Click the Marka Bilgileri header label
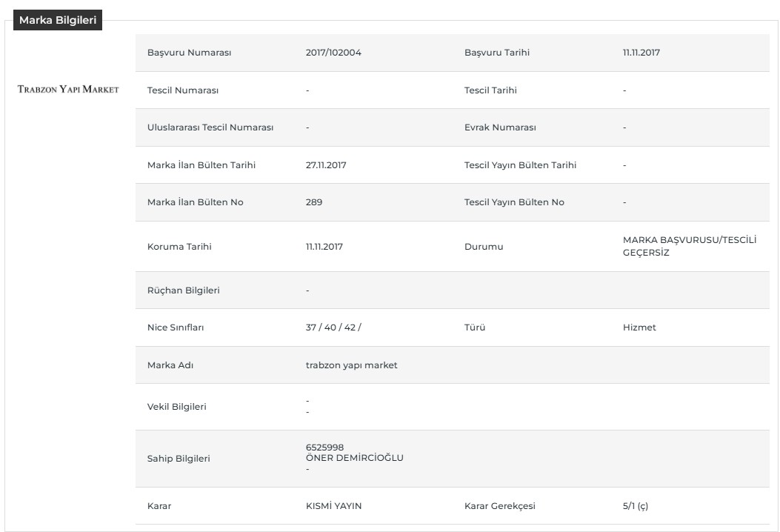Image resolution: width=780 pixels, height=532 pixels. tap(58, 20)
